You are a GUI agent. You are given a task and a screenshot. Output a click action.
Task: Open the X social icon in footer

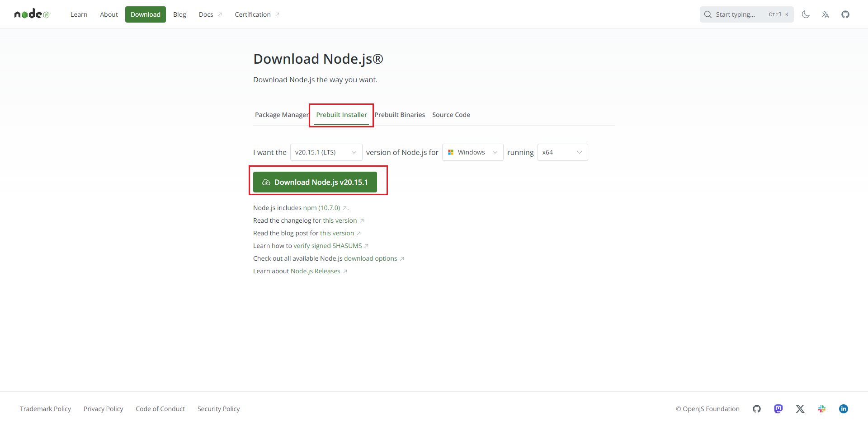(800, 409)
